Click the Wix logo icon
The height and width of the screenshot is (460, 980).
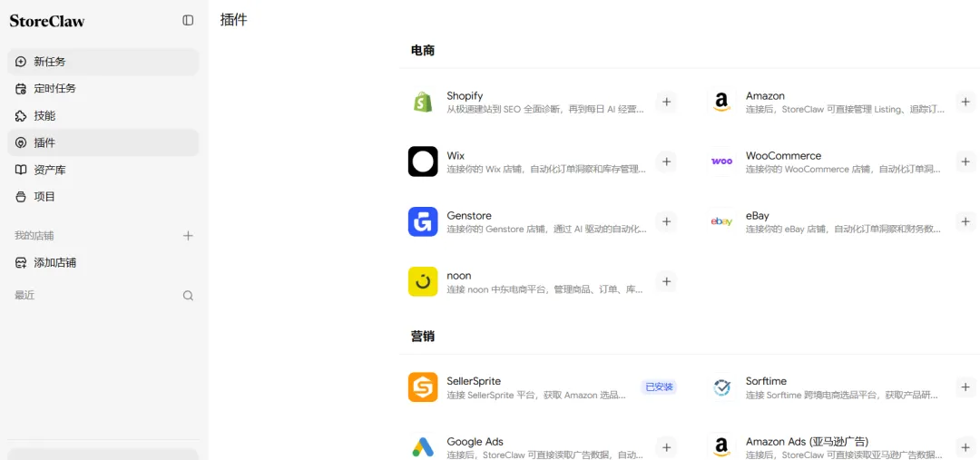pyautogui.click(x=423, y=161)
